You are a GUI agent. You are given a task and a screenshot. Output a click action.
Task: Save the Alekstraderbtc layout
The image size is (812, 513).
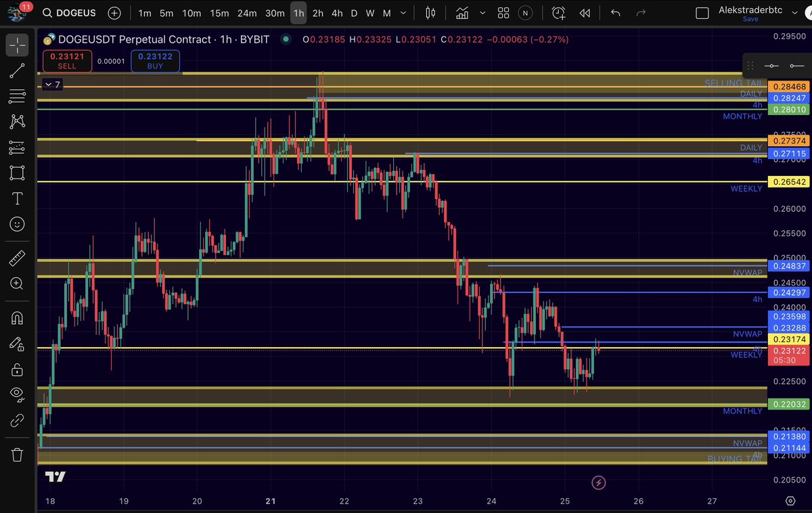(750, 19)
